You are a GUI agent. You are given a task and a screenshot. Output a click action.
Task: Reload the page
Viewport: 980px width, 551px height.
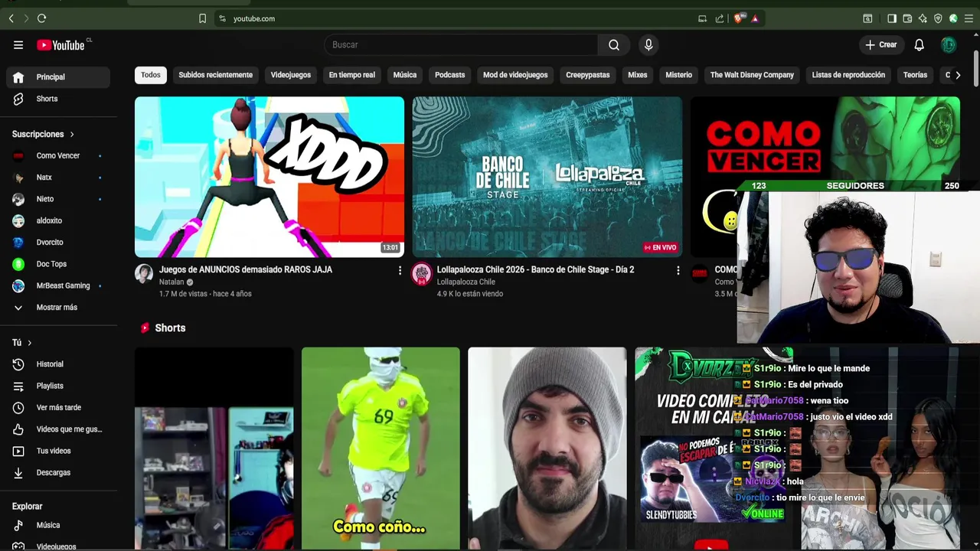coord(41,18)
